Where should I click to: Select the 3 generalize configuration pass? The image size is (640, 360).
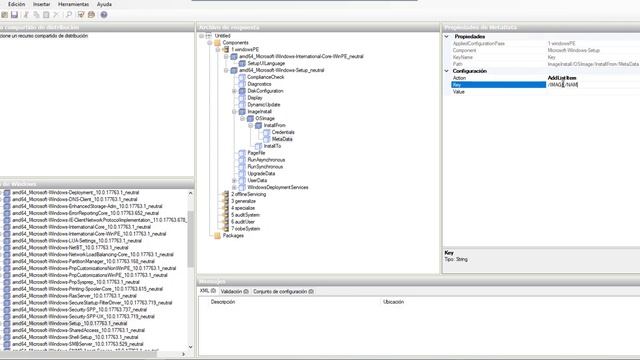coord(244,201)
